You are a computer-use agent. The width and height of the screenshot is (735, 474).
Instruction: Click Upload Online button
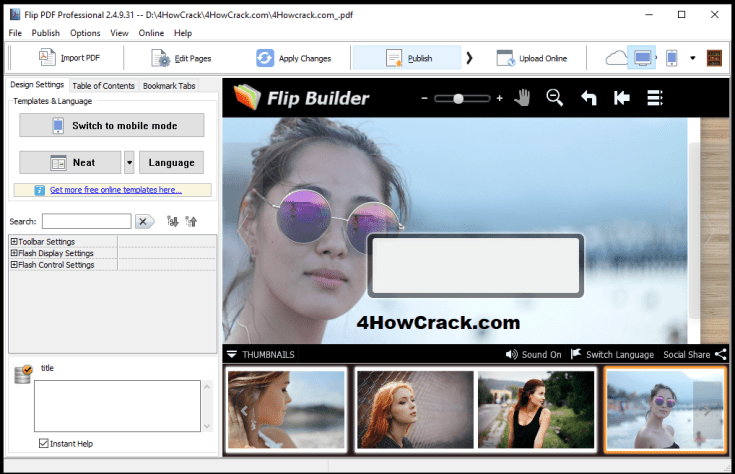tap(532, 58)
